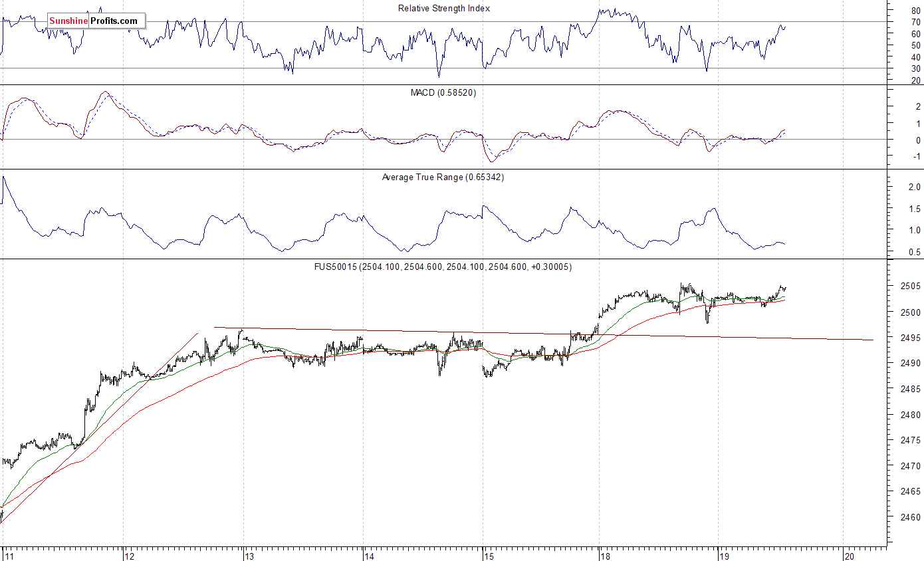Screen dimensions: 924x561
Task: Click the 20 label on RSI axis
Action: click(915, 80)
